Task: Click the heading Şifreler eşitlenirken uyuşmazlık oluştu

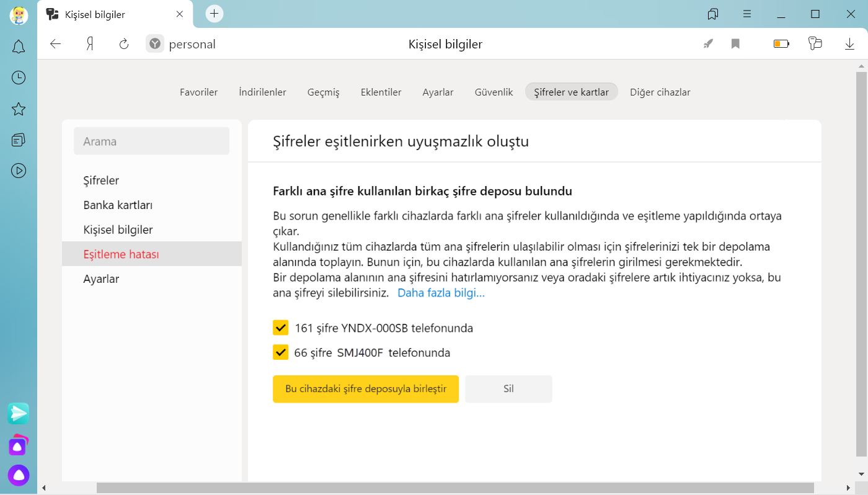Action: [x=401, y=141]
